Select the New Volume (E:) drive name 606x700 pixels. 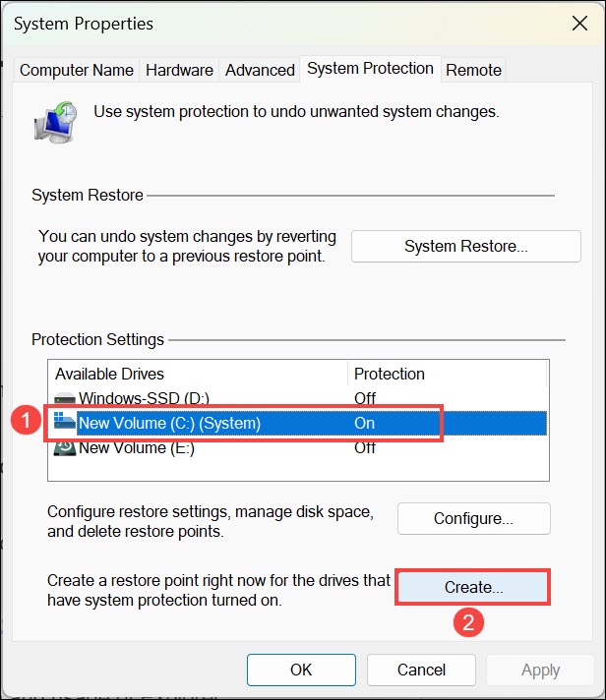click(x=138, y=448)
